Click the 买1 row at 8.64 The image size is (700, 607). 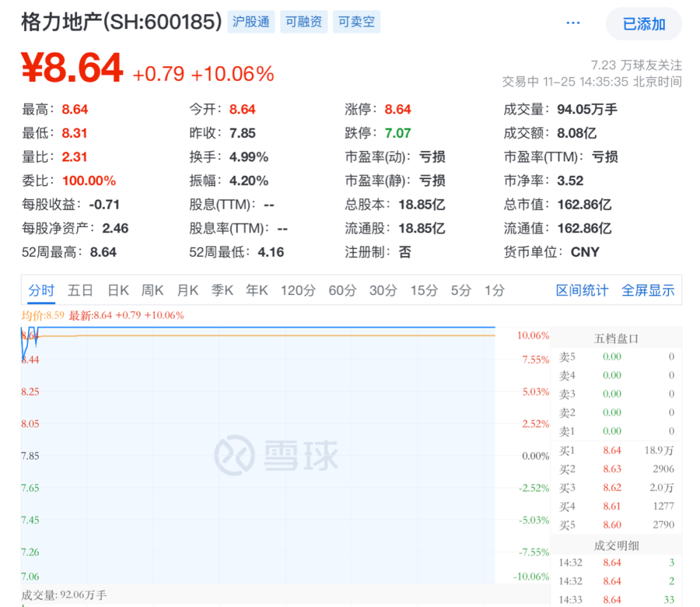(x=616, y=450)
